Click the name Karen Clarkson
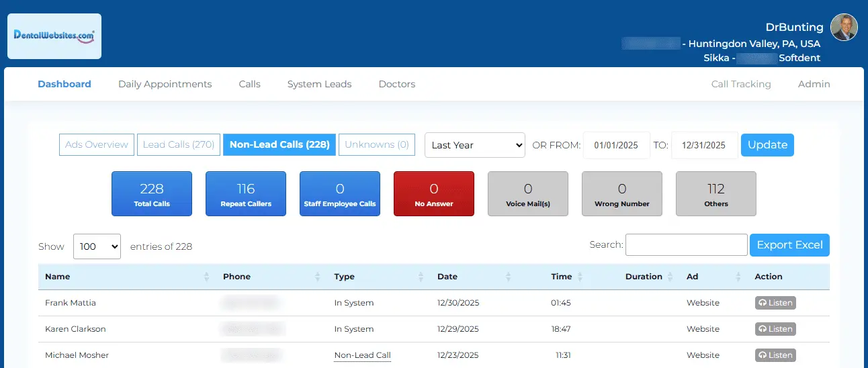Viewport: 868px width, 368px height. [x=75, y=329]
